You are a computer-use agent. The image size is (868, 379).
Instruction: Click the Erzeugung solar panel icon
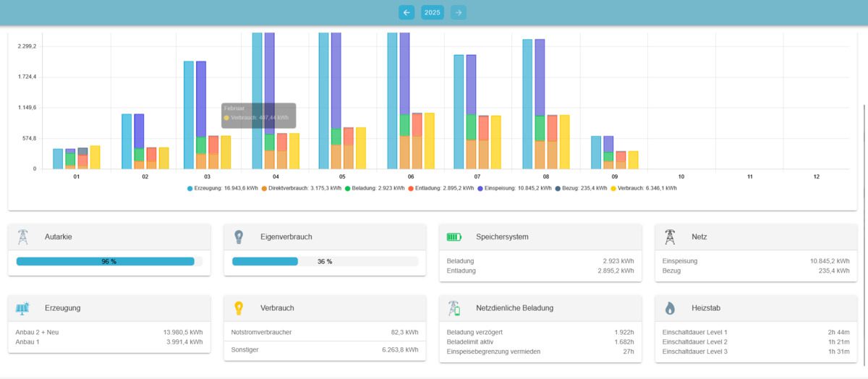click(23, 308)
